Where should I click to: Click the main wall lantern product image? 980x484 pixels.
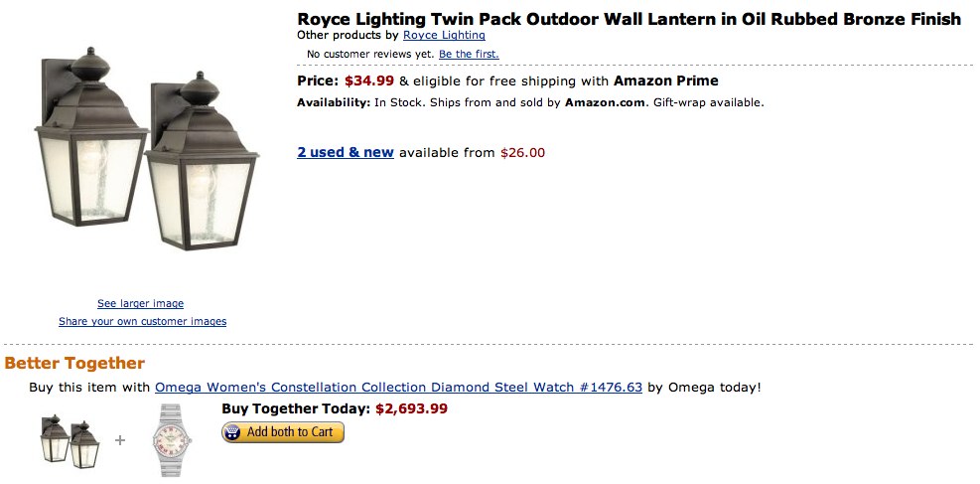(x=146, y=149)
